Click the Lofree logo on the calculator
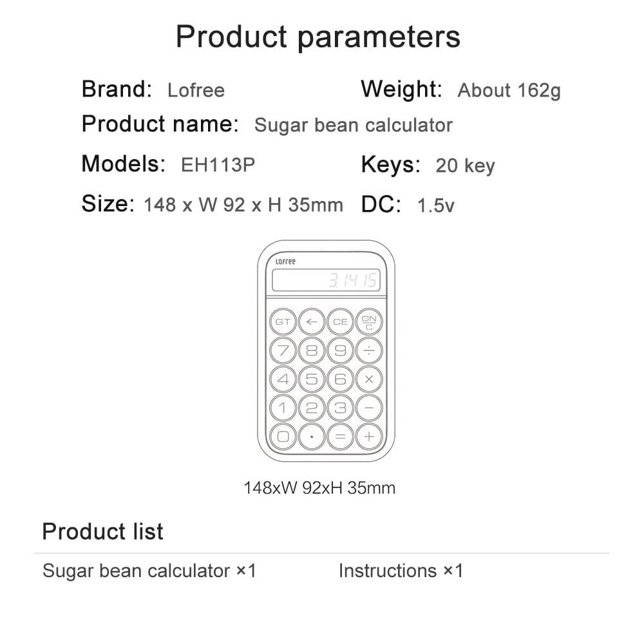Image resolution: width=644 pixels, height=644 pixels. click(285, 261)
